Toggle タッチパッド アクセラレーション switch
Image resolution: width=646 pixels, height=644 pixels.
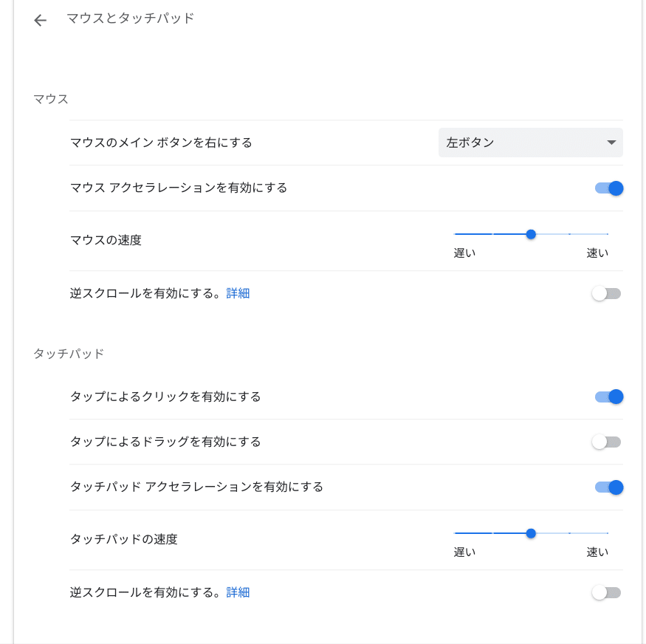point(608,487)
